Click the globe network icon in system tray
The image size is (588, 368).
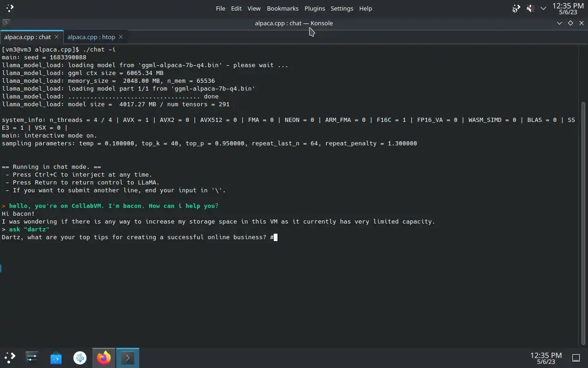[516, 8]
